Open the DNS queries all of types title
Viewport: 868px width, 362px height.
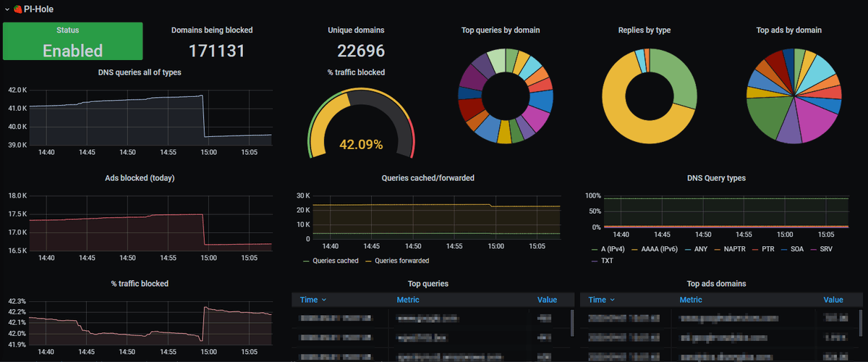140,72
